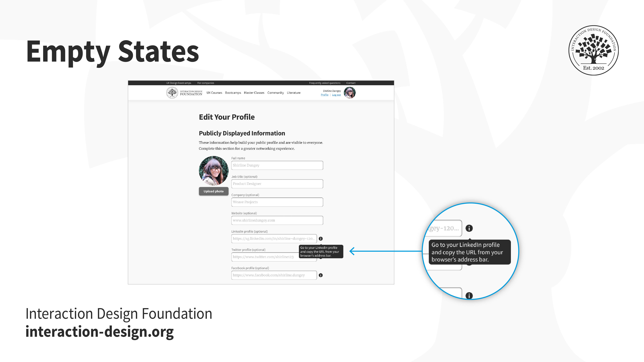Viewport: 644px width, 362px height.
Task: Click the Company optional input field
Action: pyautogui.click(x=276, y=202)
